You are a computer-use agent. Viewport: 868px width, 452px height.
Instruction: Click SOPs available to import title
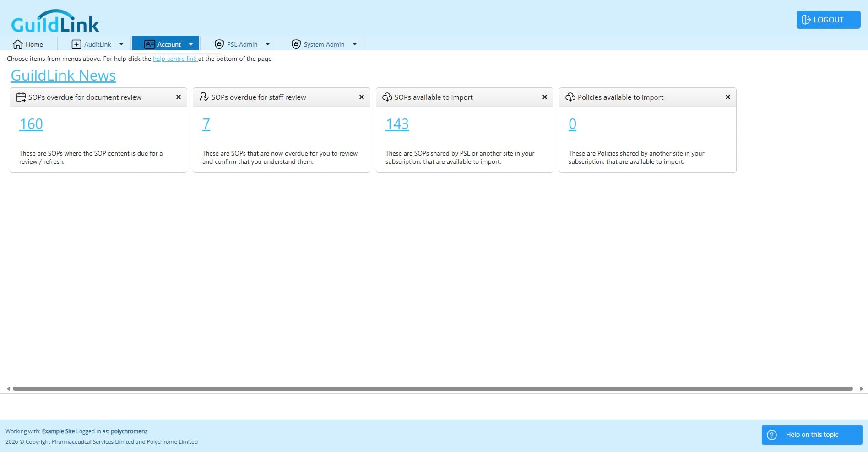434,97
